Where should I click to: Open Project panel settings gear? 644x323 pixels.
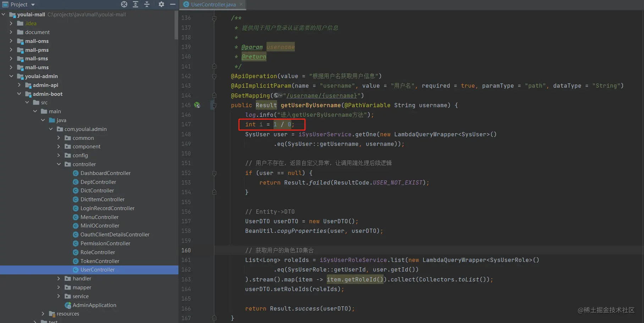161,4
